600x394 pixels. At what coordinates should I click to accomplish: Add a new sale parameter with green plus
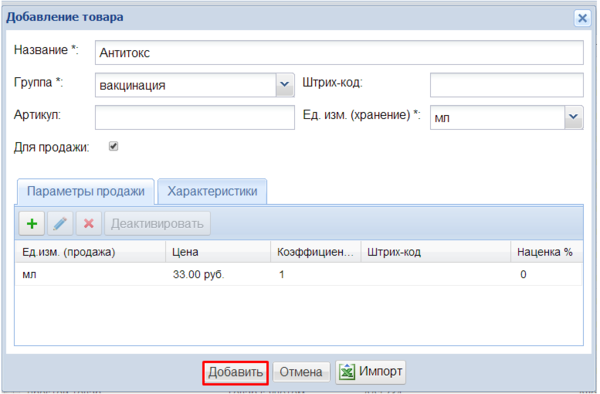coord(32,223)
